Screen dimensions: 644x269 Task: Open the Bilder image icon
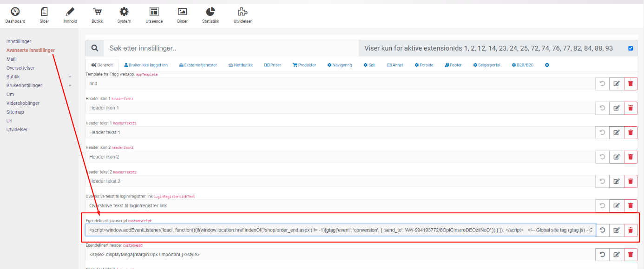183,12
